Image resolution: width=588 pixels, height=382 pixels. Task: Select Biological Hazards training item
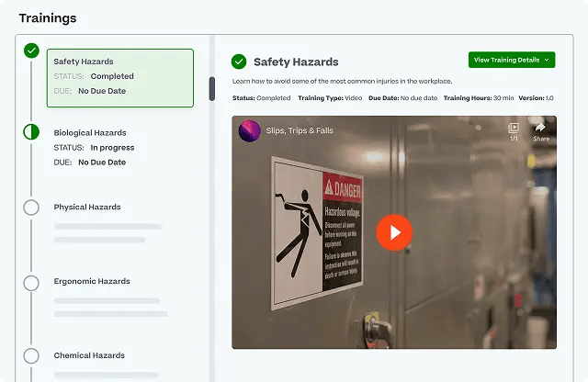90,133
